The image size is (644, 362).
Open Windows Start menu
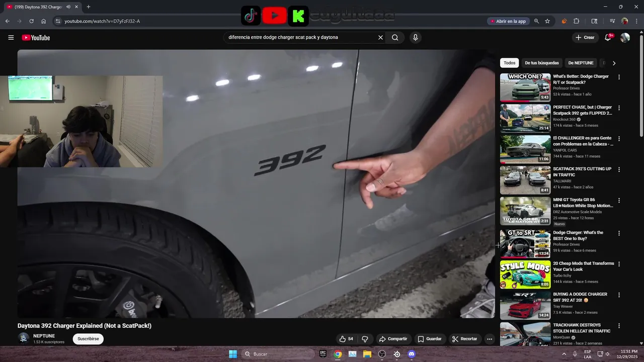[x=233, y=354]
